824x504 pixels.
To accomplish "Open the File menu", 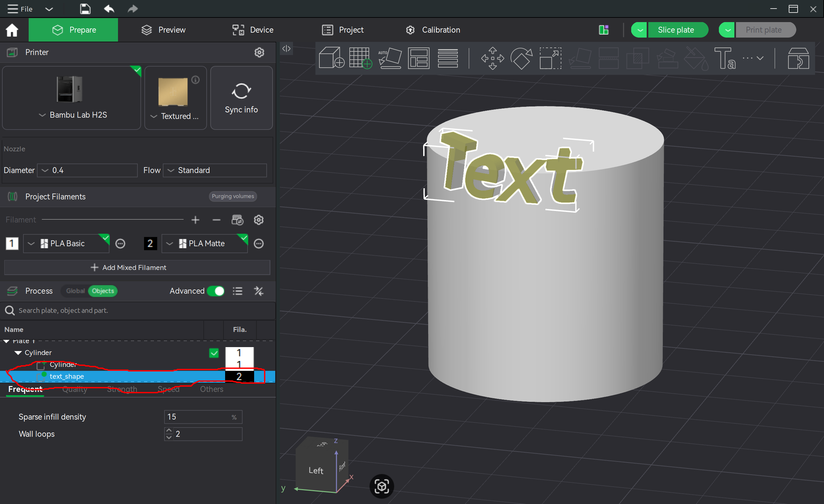I will 20,9.
